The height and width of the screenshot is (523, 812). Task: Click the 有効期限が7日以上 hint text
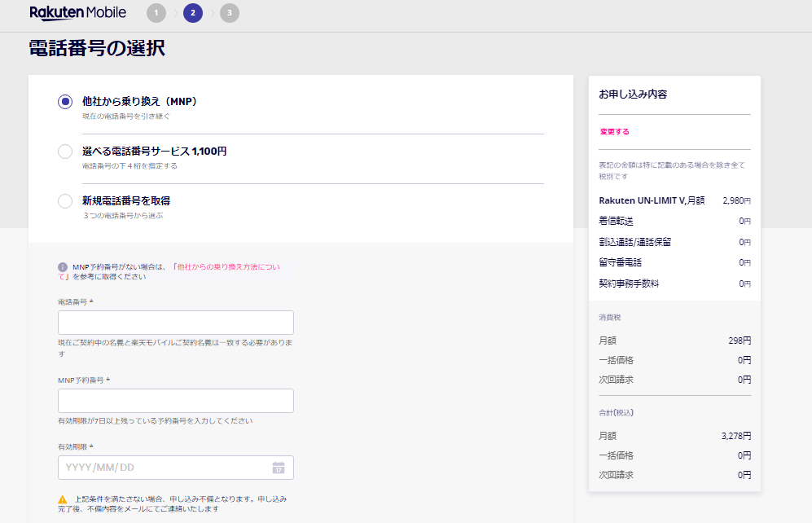(156, 421)
